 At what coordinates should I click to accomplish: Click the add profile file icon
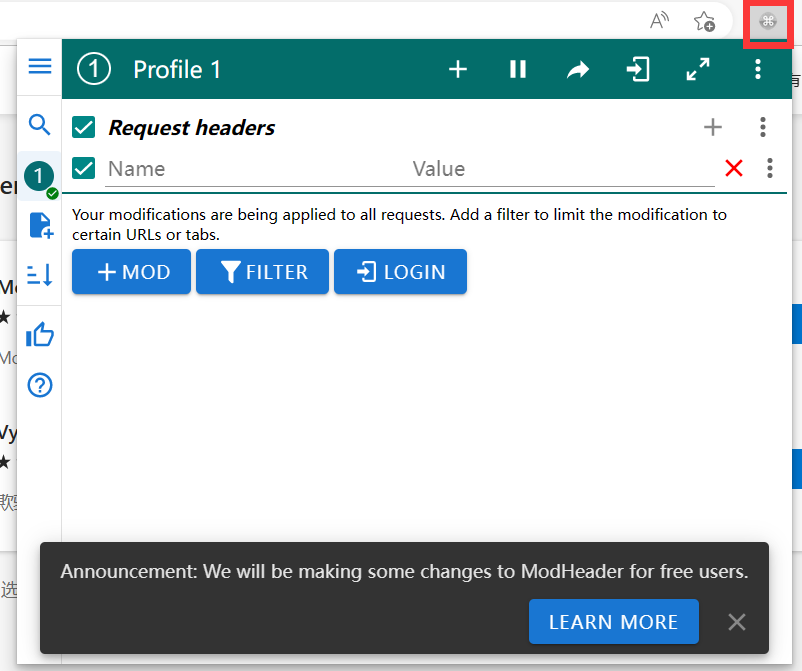point(40,225)
